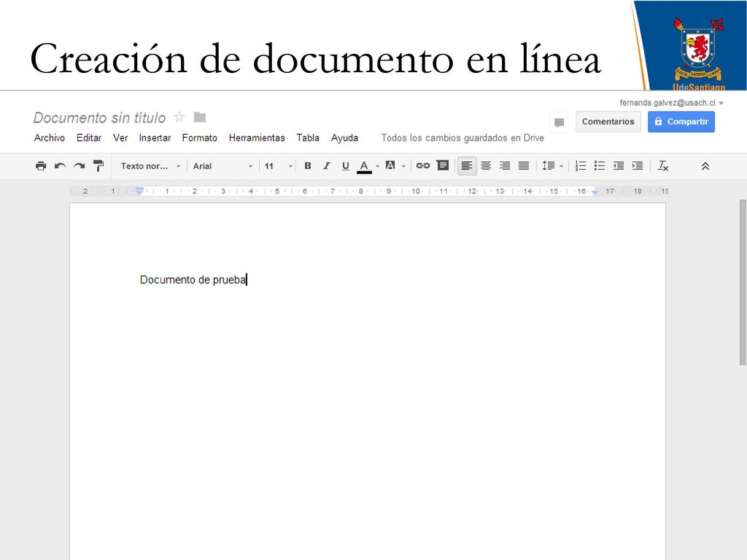747x560 pixels.
Task: Click the print icon in the toolbar
Action: tap(41, 166)
